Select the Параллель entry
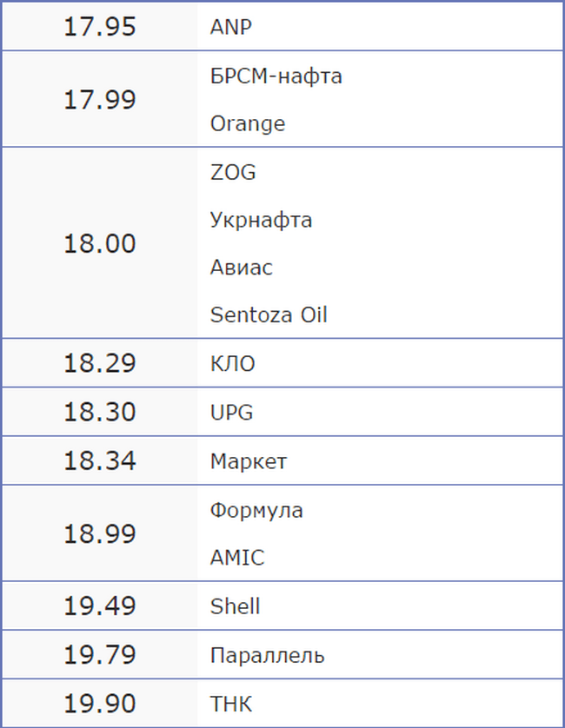The image size is (565, 728). click(267, 655)
